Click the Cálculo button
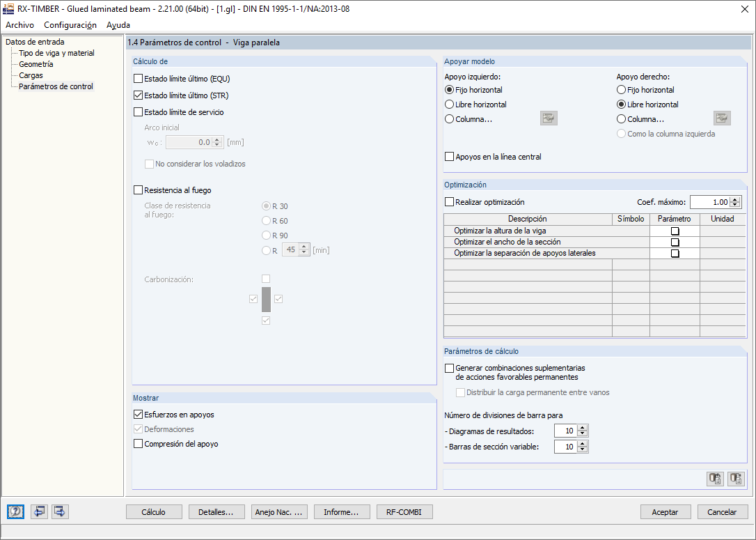756x540 pixels. point(154,512)
